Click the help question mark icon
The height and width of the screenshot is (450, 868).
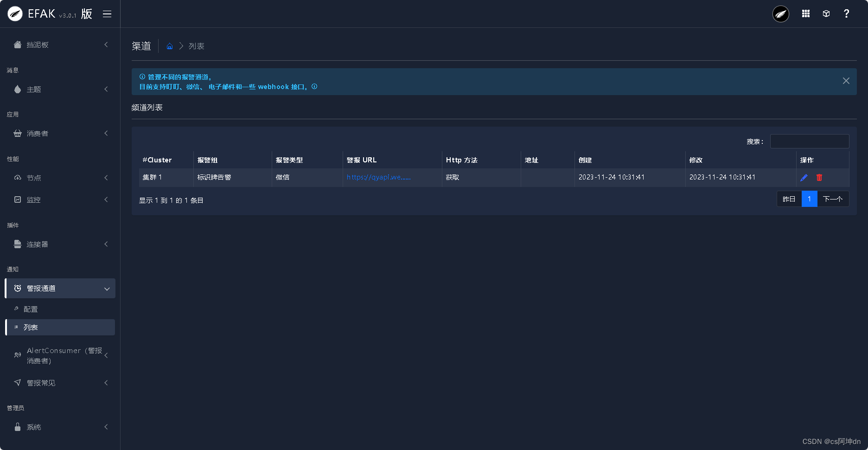(x=847, y=13)
